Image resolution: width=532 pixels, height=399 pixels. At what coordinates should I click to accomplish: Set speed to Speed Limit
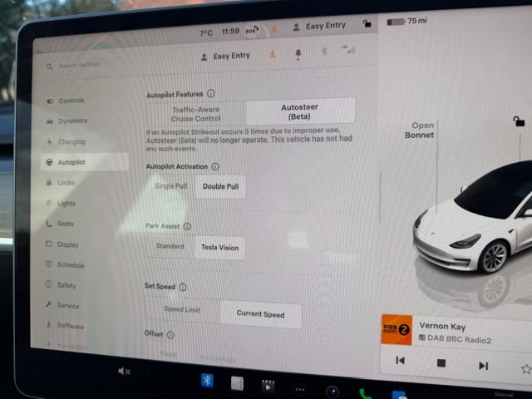(x=182, y=309)
